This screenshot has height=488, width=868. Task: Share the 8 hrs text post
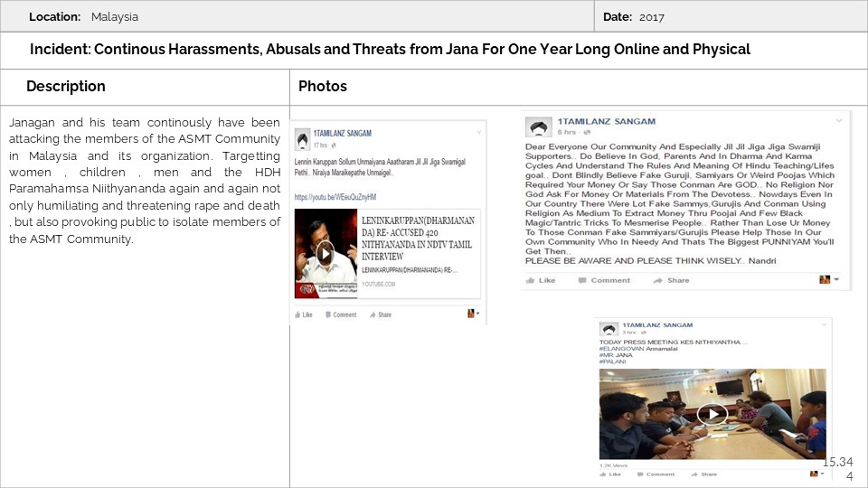673,280
